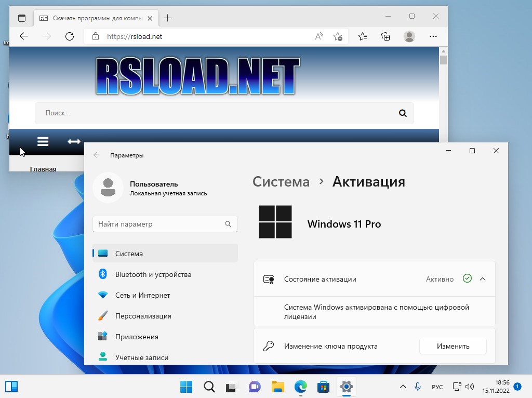Open the notification badge in tray
The image size is (532, 398).
pos(517,387)
